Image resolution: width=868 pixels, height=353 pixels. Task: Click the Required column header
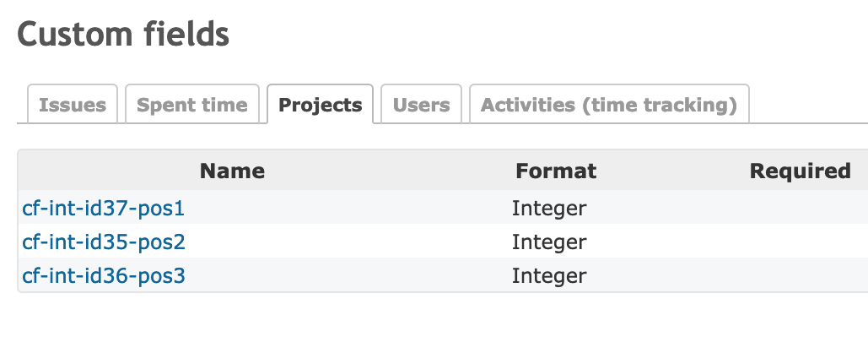[x=800, y=171]
